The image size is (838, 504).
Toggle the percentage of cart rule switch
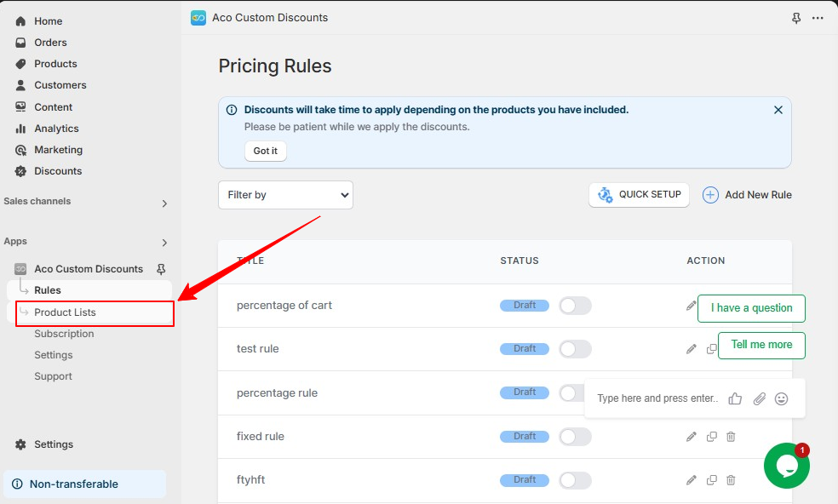(575, 306)
